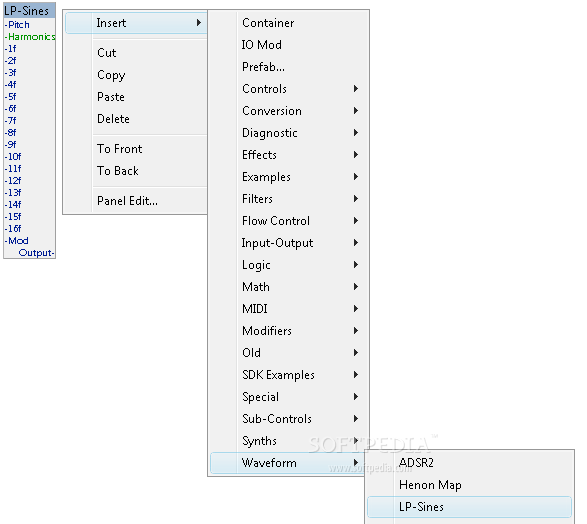Expand the Input-Output submenu
Image resolution: width=587 pixels, height=524 pixels.
click(x=288, y=243)
